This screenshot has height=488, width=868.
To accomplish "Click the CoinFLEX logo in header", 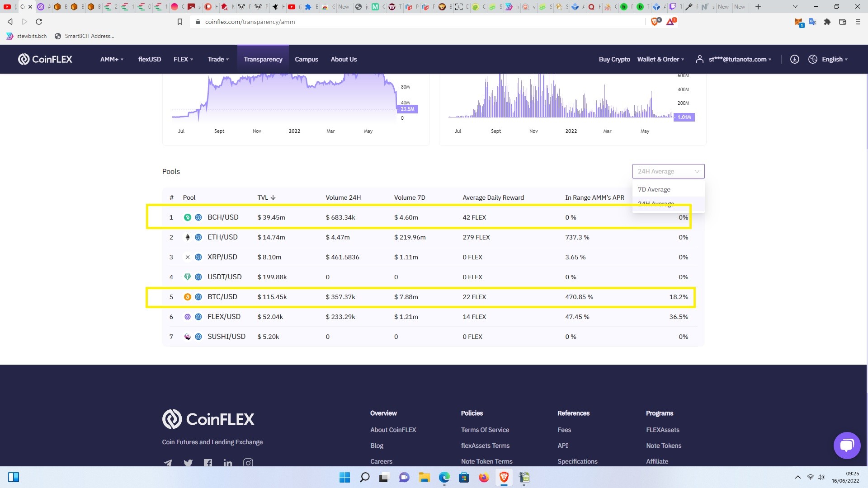I will tap(45, 59).
